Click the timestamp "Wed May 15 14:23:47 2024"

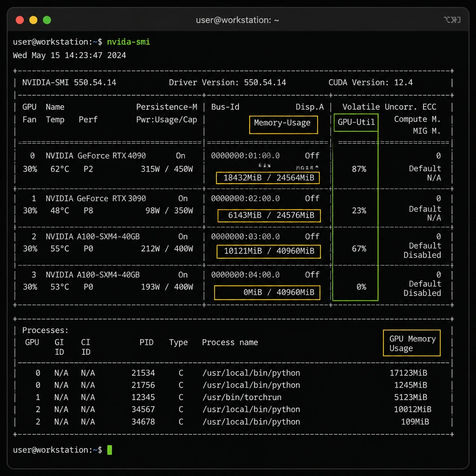coord(69,55)
